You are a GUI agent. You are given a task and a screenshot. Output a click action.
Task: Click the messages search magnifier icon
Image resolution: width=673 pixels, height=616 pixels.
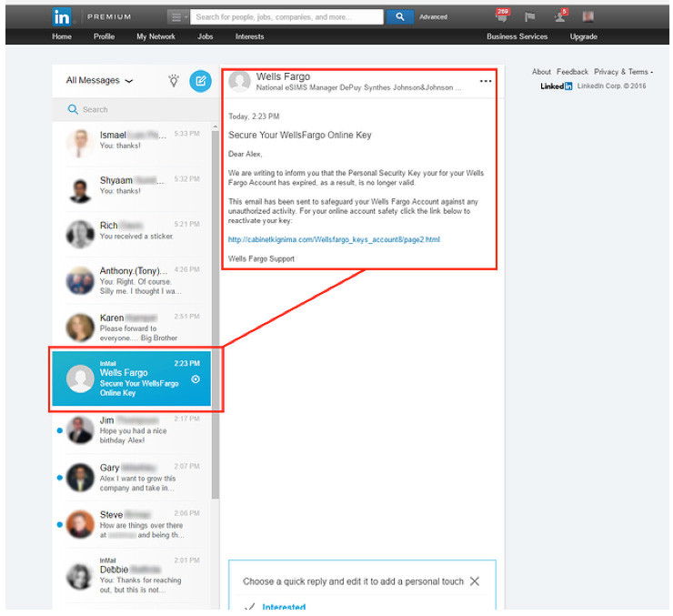coord(73,109)
